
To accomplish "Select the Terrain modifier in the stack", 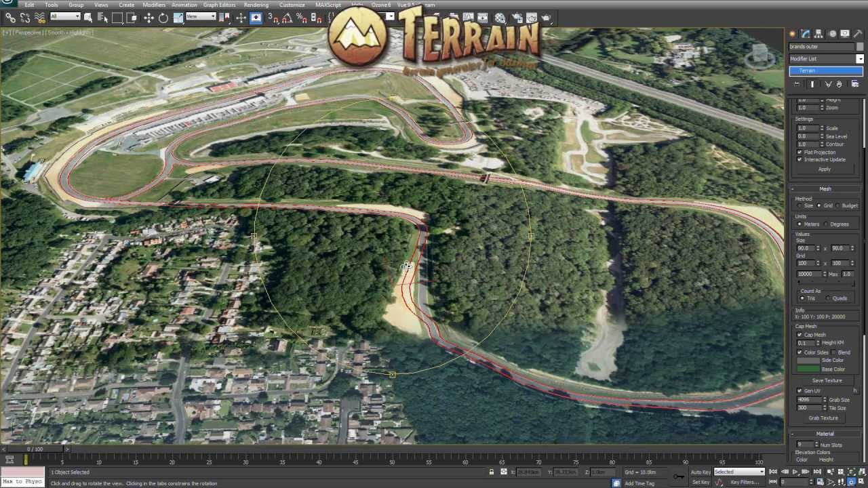I will [826, 70].
